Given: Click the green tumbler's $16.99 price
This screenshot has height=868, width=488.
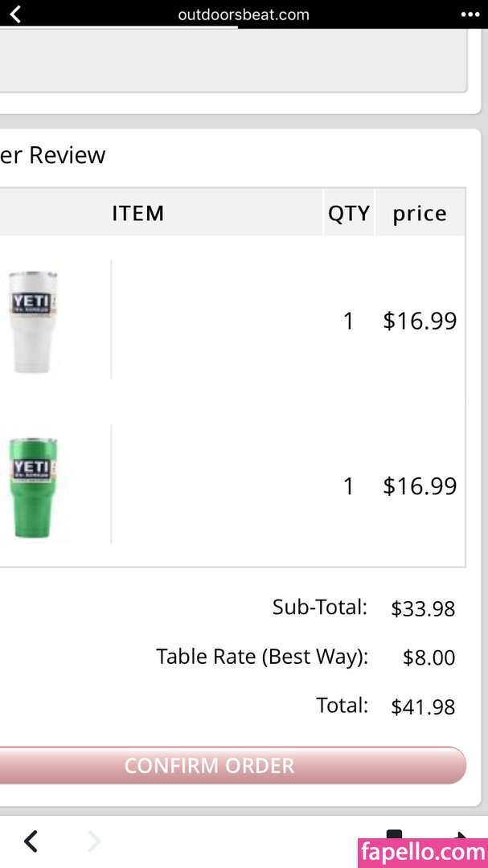Looking at the screenshot, I should (x=420, y=486).
